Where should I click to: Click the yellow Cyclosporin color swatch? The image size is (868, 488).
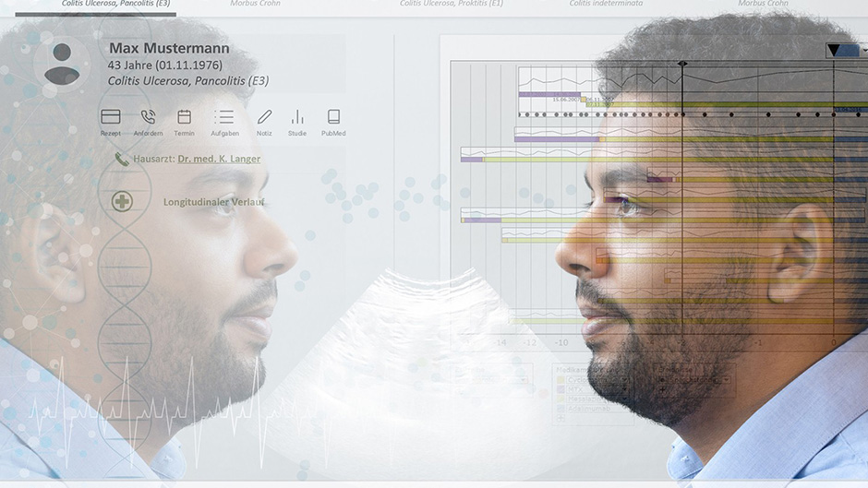pos(561,379)
